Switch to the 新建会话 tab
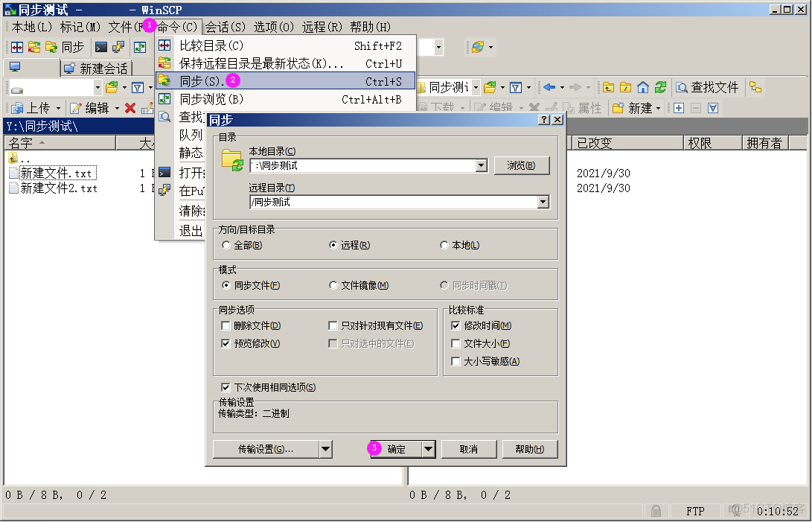This screenshot has height=522, width=812. pyautogui.click(x=97, y=69)
